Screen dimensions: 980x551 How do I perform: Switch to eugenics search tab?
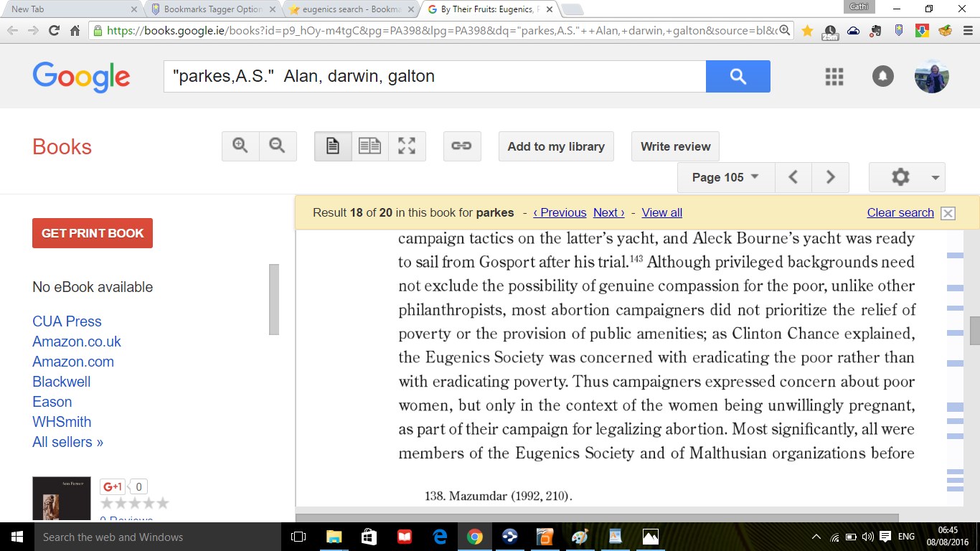tap(352, 9)
